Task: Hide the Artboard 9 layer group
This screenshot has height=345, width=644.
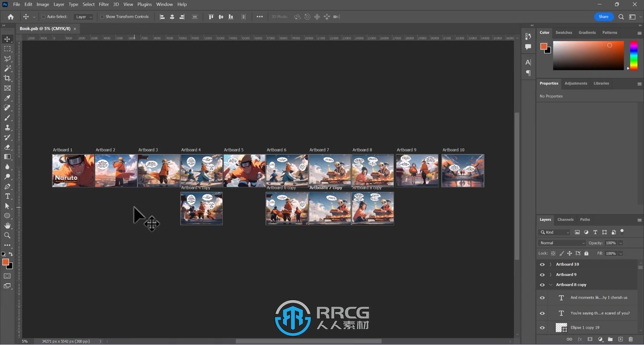Action: 542,275
